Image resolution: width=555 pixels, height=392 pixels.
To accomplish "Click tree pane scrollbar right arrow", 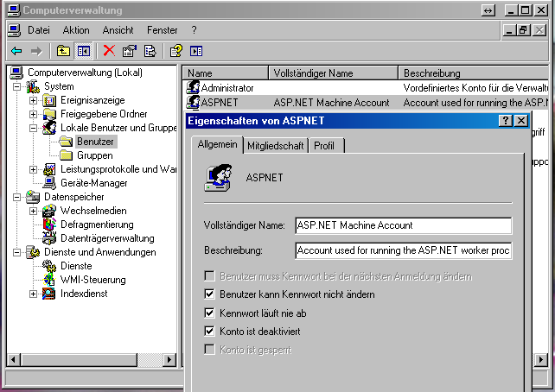I will tap(169, 360).
